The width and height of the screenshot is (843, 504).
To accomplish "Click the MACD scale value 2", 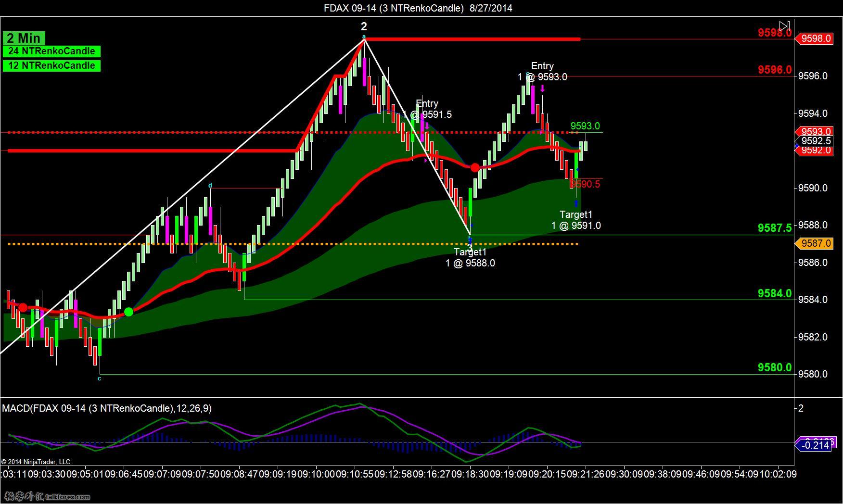I will (x=801, y=408).
